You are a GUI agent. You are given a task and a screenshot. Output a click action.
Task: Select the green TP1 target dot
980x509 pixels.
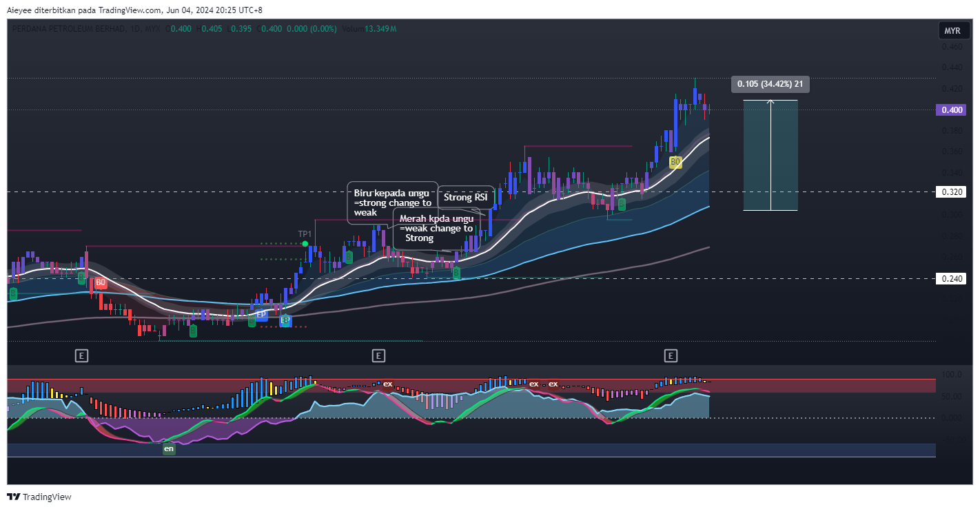click(x=305, y=244)
